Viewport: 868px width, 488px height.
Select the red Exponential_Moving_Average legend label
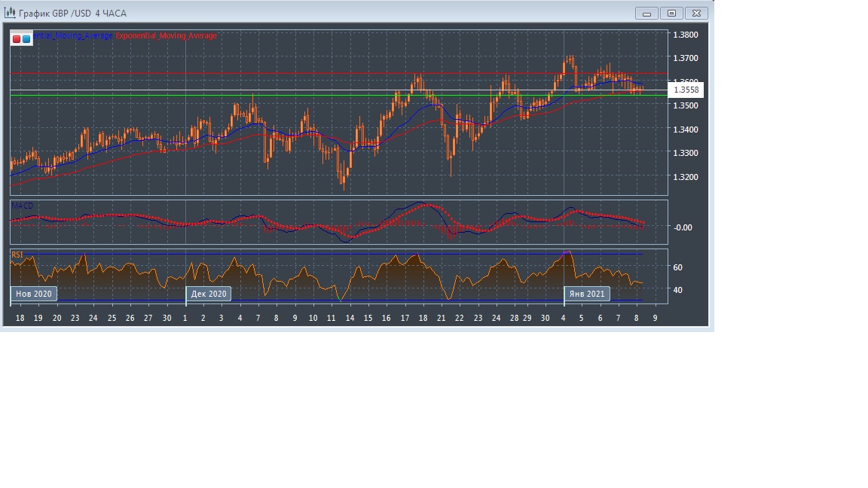click(166, 35)
